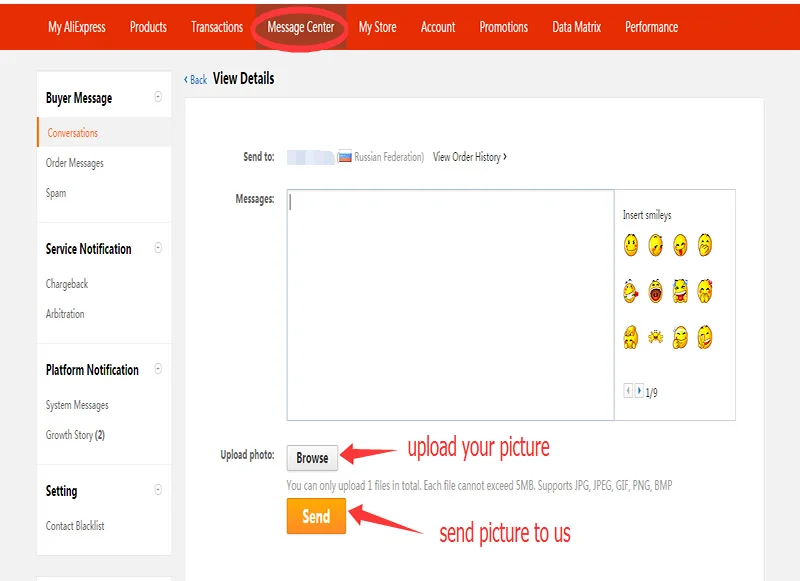This screenshot has height=581, width=800.
Task: Collapse the Buyer Message section
Action: pos(158,96)
